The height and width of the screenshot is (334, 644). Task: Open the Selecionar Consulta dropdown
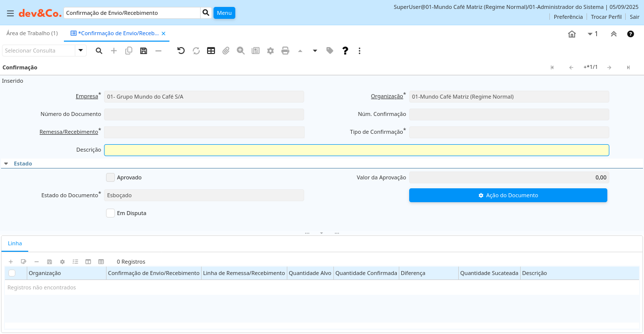pyautogui.click(x=81, y=51)
